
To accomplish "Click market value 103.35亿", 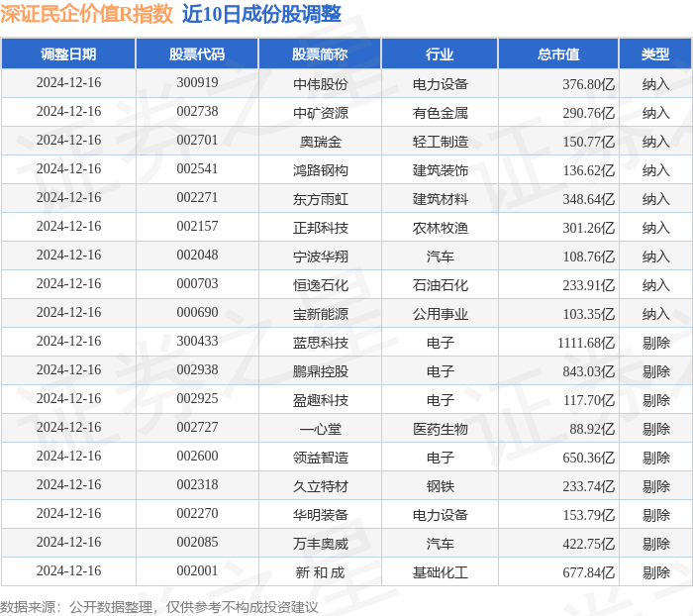I will pos(588,314).
